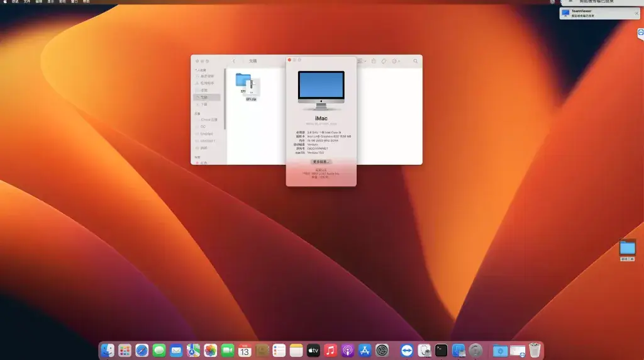Open the Photos app in the Dock
644x360 pixels.
[210, 351]
